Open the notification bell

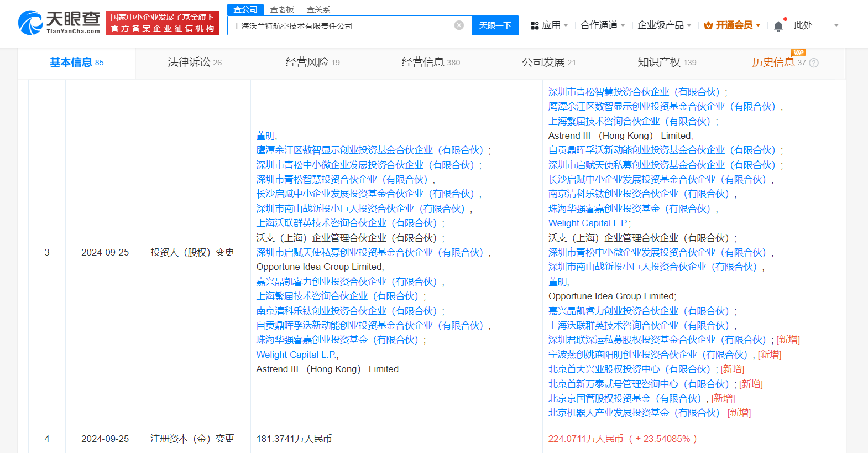tap(778, 26)
